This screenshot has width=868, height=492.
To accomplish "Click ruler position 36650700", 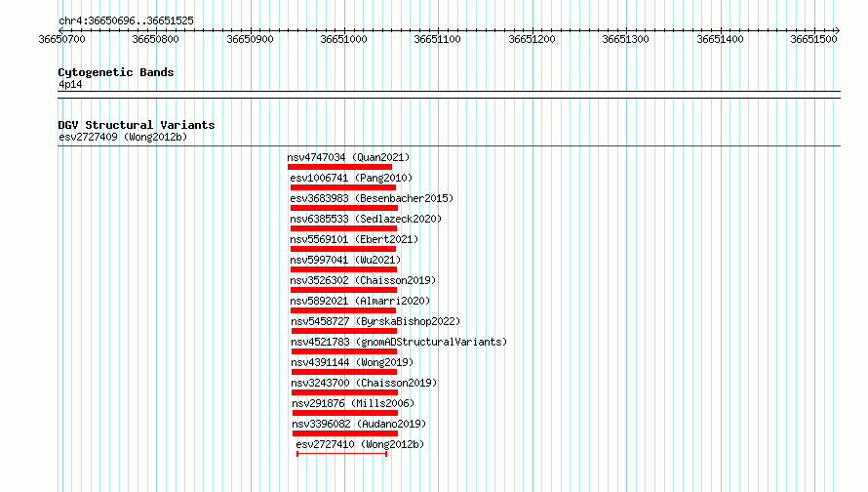I will 62,39.
